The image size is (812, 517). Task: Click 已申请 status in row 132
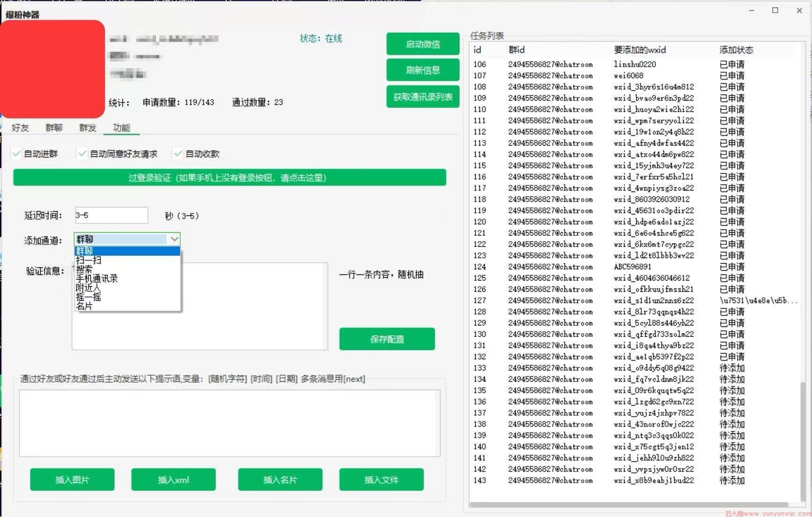click(x=732, y=356)
